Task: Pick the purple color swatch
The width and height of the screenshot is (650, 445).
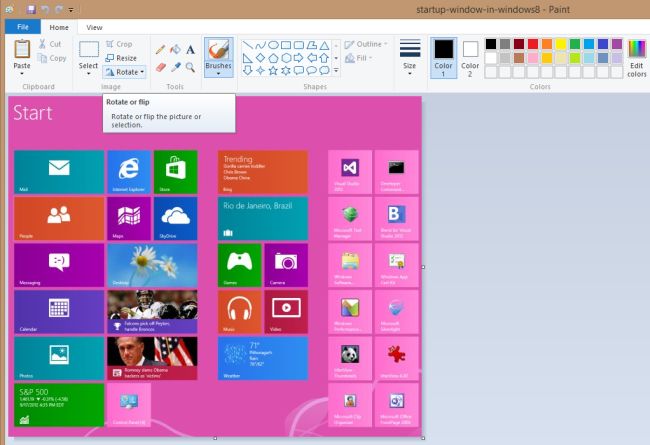Action: click(x=617, y=44)
